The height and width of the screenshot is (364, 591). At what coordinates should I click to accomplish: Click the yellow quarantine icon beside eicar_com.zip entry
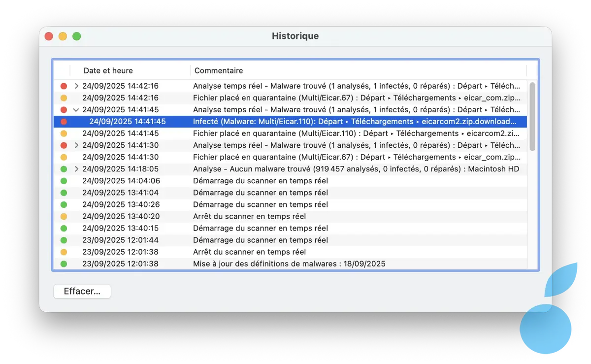[x=64, y=98]
